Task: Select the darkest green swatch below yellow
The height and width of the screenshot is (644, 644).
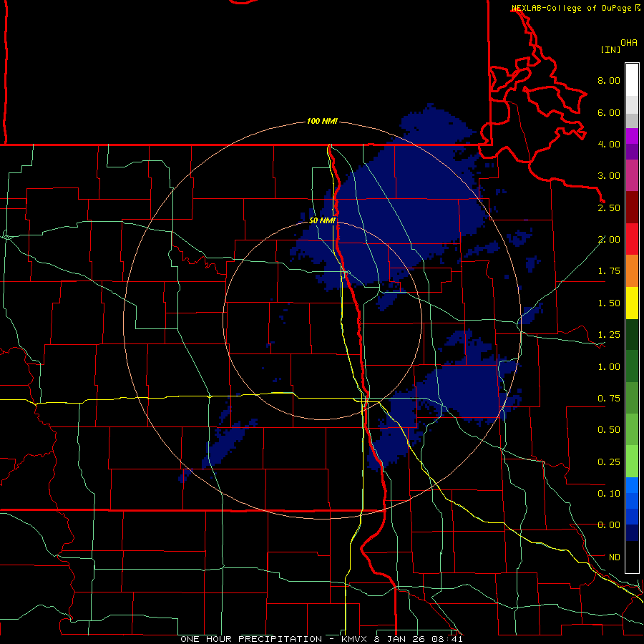Action: tap(632, 335)
